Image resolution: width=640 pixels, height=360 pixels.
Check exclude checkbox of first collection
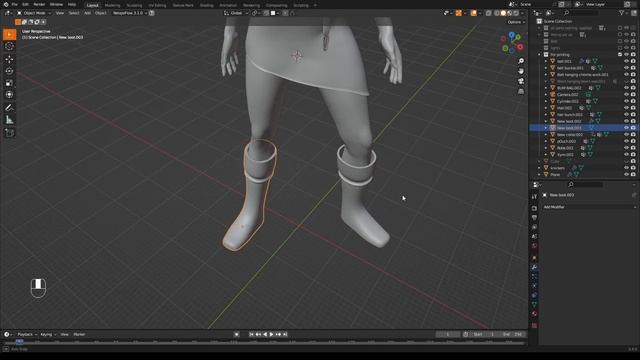(x=620, y=28)
